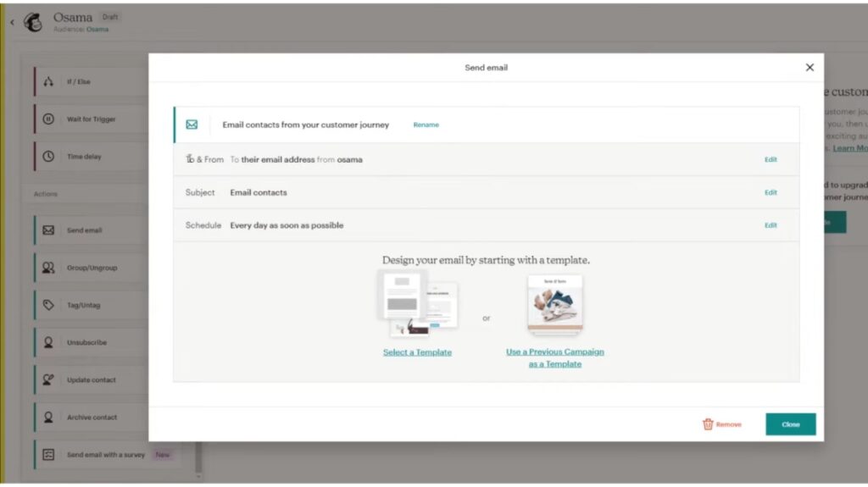Click the If / Else label
This screenshot has height=487, width=868.
79,82
